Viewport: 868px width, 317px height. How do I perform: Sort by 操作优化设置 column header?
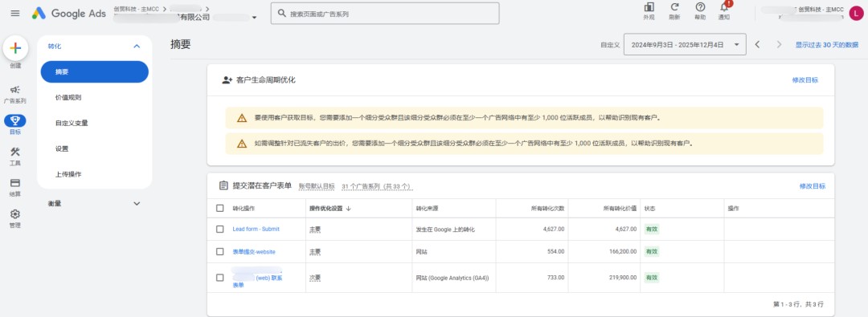click(326, 209)
